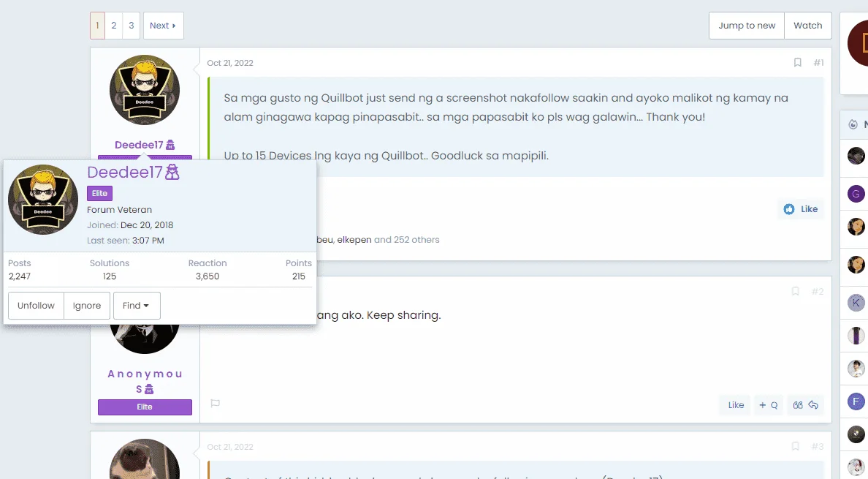Open the Next page link
Screen dimensions: 868x479
tap(164, 26)
